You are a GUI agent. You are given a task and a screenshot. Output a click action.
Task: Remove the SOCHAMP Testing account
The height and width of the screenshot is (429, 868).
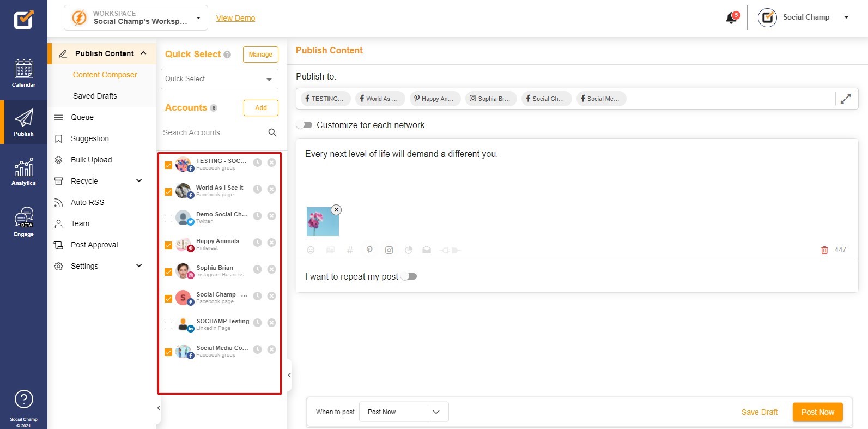271,323
